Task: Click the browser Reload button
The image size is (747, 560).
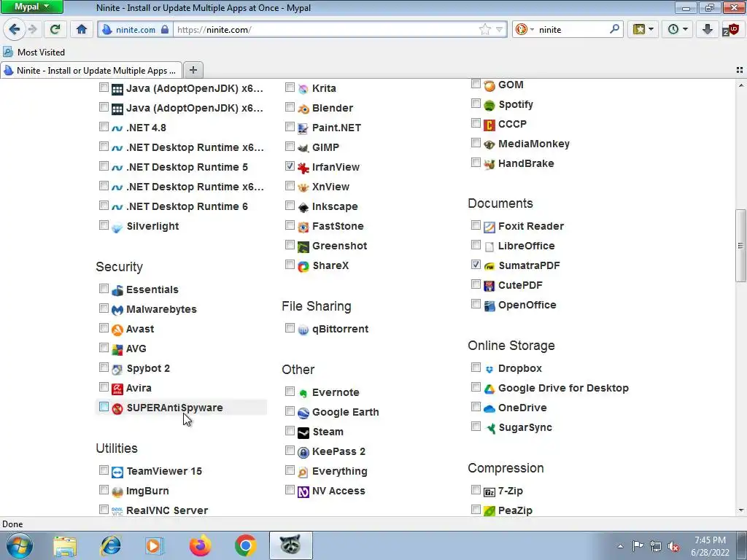Action: coord(55,29)
